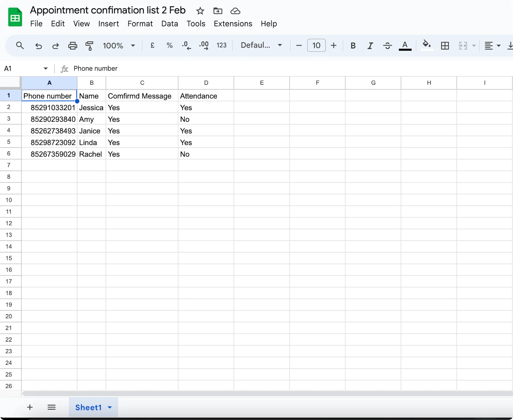Print the spreadsheet
The height and width of the screenshot is (420, 513).
72,46
